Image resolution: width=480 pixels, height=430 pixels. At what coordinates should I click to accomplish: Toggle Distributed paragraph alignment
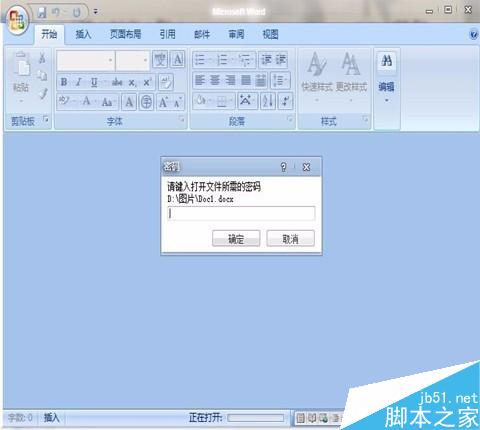point(261,80)
